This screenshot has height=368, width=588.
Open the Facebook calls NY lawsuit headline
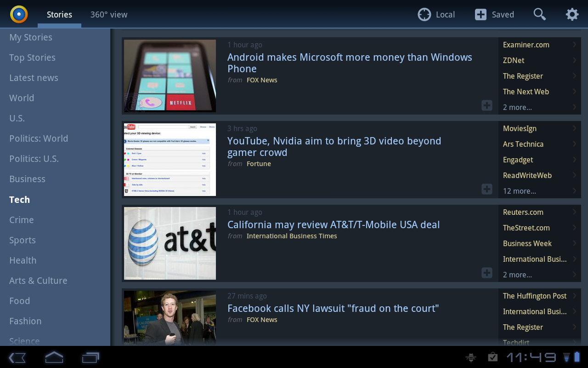pos(333,308)
